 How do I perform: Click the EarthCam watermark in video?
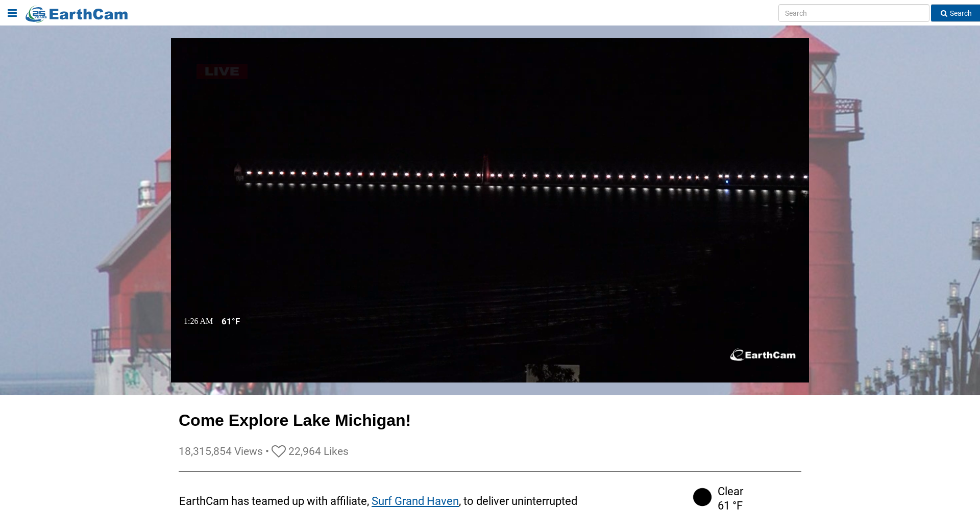[x=763, y=355]
